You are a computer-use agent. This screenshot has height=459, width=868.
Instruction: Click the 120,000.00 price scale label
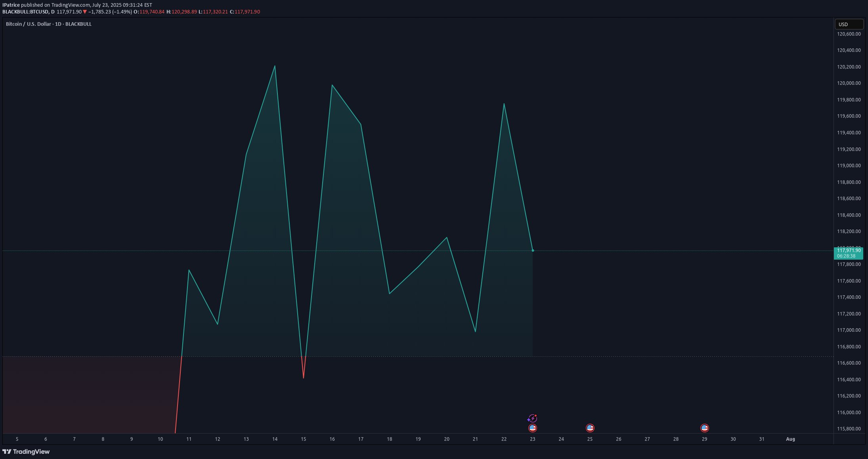(x=849, y=83)
